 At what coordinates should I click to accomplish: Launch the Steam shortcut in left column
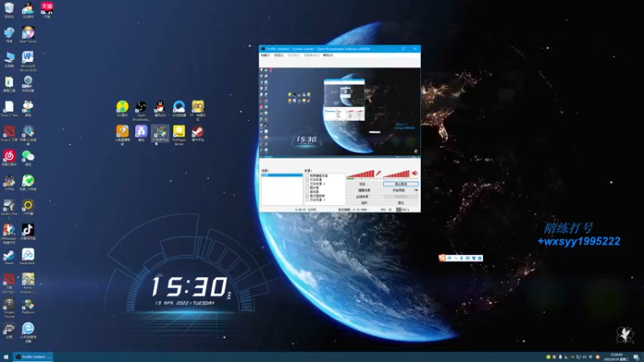pyautogui.click(x=9, y=256)
